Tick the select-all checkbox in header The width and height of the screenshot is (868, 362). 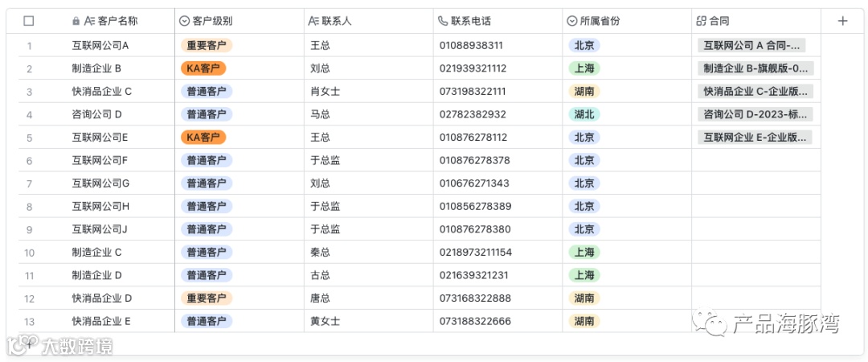click(x=30, y=21)
